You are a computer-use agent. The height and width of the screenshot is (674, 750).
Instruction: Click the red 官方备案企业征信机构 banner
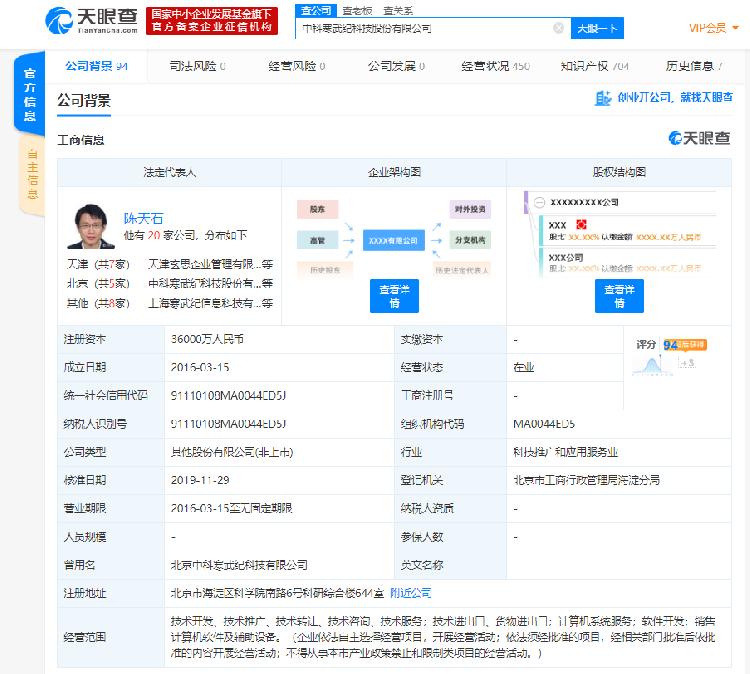point(212,21)
